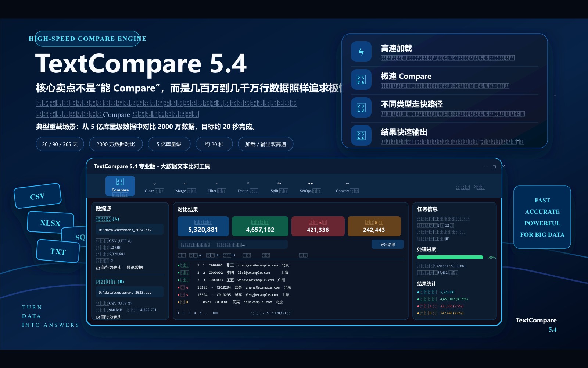Go to results page 4
588x368 pixels.
(195, 313)
